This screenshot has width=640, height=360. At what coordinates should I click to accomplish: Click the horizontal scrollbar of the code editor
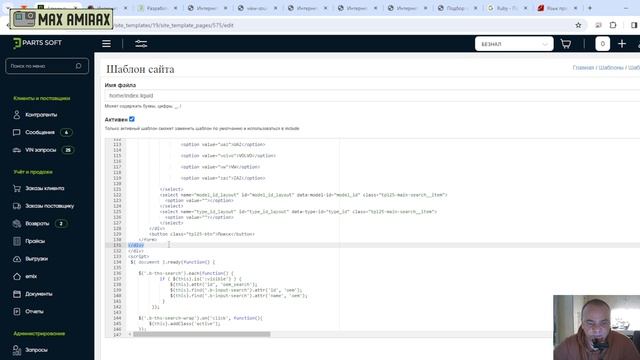(x=202, y=334)
